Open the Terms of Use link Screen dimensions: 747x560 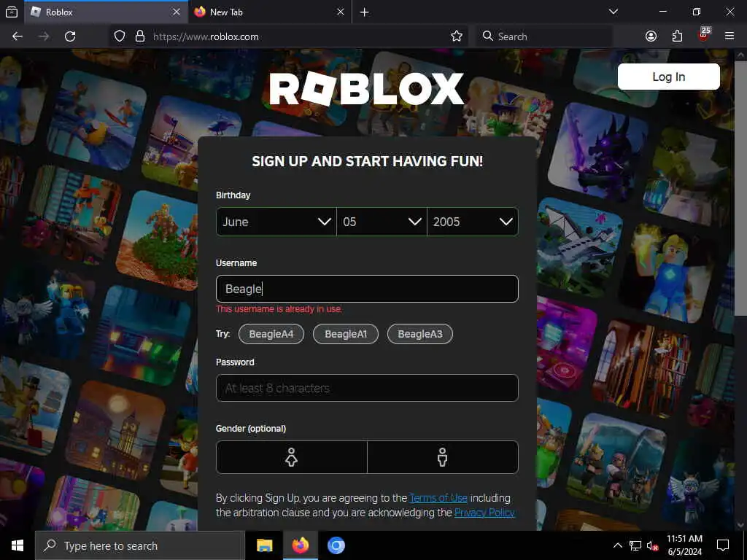coord(438,498)
